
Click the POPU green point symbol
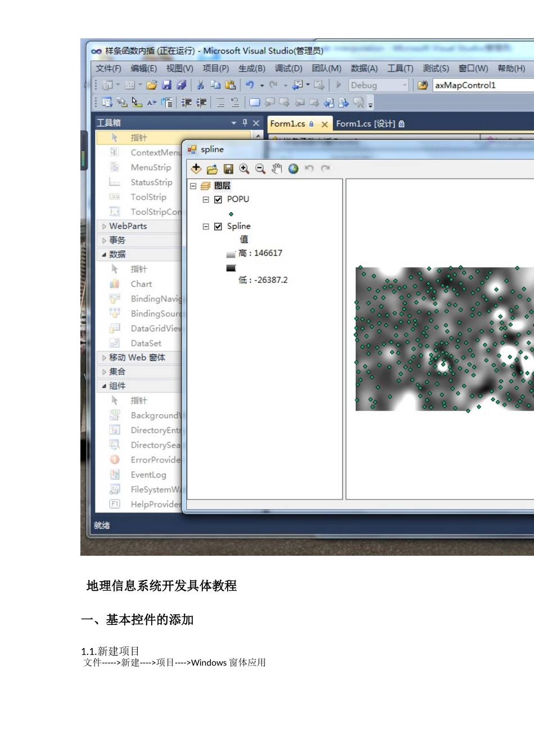[x=231, y=214]
